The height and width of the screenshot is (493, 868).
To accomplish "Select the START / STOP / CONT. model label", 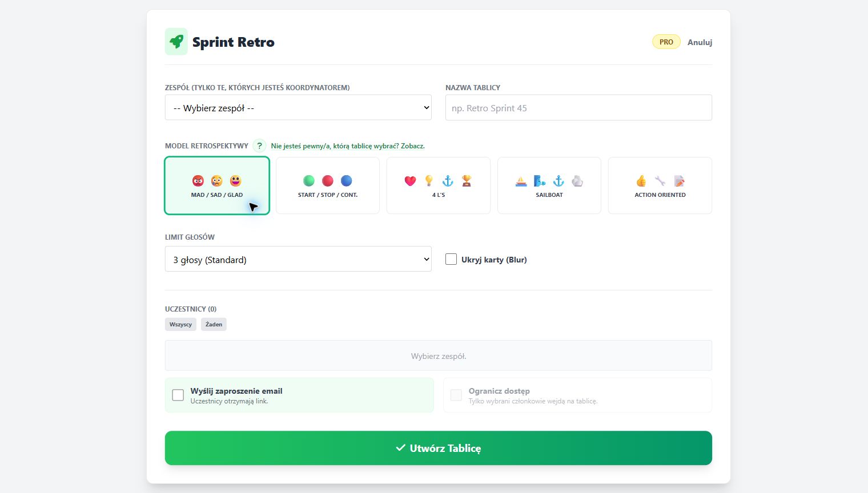I will click(328, 195).
